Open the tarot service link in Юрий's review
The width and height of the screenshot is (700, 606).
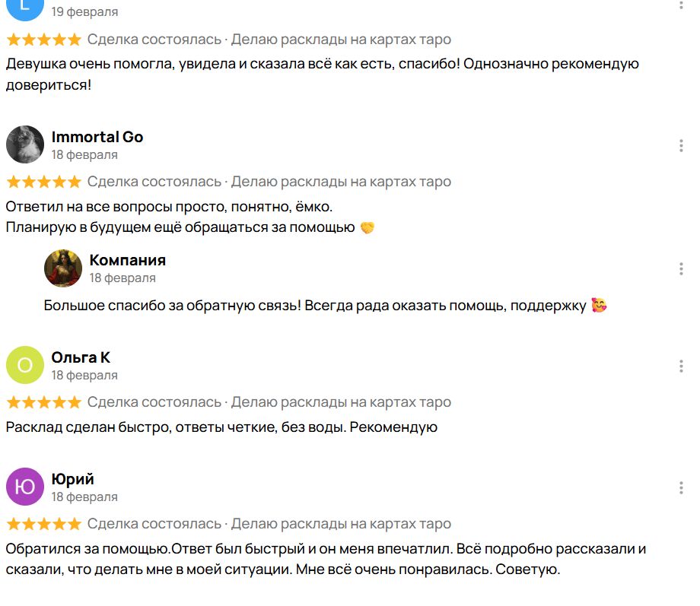click(x=341, y=524)
